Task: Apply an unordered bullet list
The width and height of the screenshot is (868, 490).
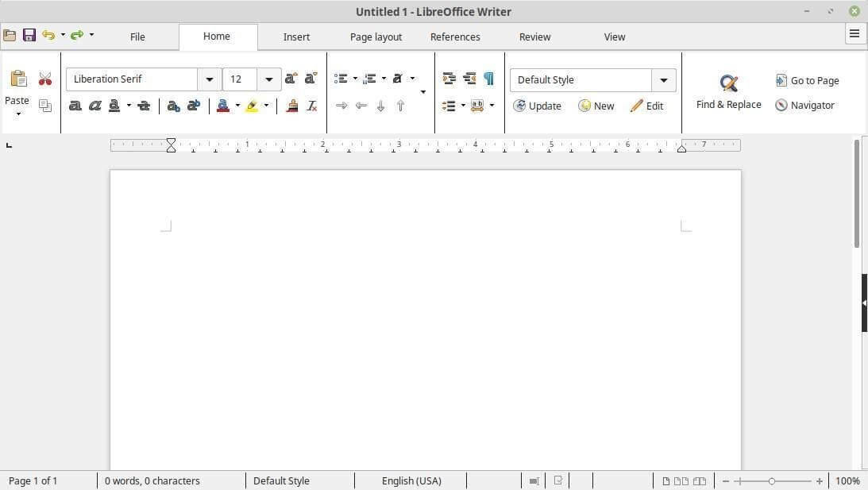Action: (x=341, y=79)
